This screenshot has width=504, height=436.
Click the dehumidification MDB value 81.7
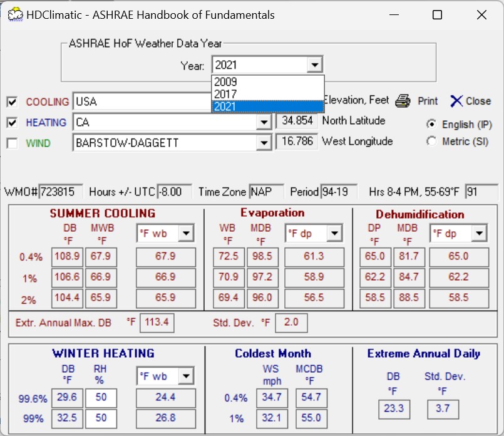pos(409,257)
